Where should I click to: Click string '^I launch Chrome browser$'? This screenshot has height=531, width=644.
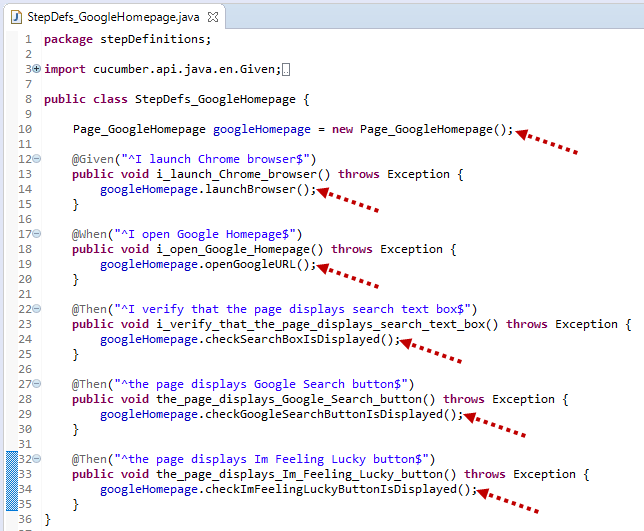point(215,159)
